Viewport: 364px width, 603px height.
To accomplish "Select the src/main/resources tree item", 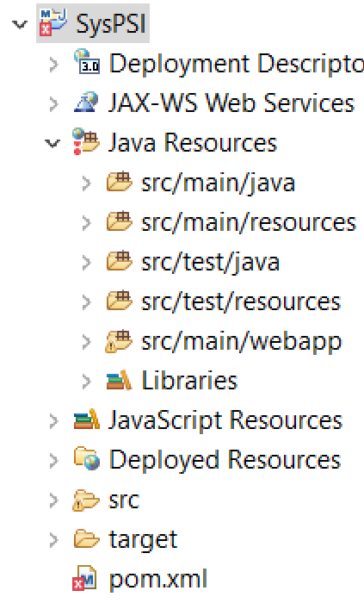I will click(231, 222).
